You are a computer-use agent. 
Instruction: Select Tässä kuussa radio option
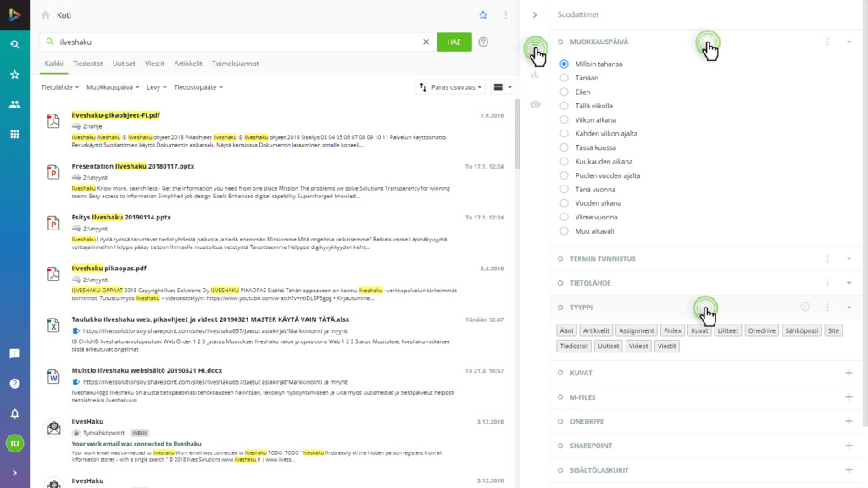(x=564, y=147)
